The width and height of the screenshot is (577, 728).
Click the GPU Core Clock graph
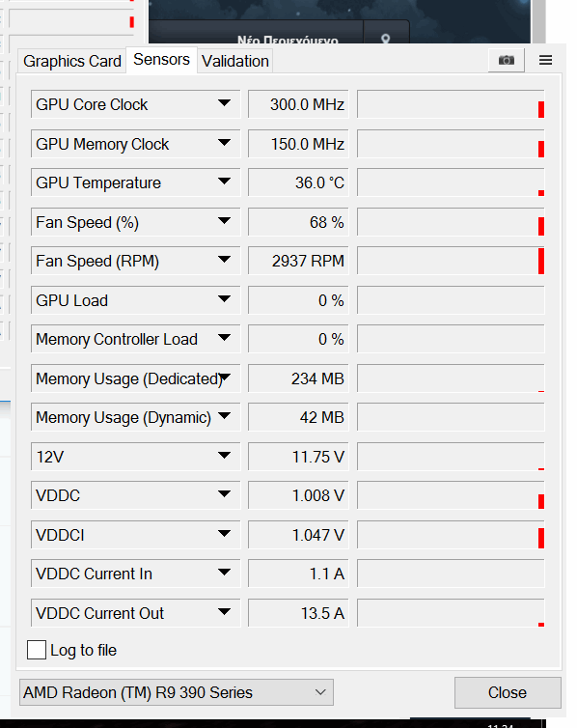(x=451, y=104)
